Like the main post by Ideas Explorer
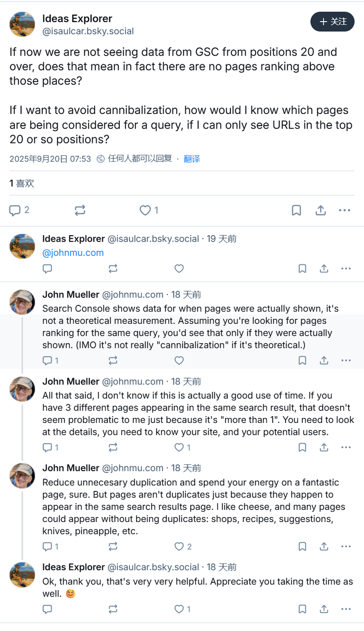Screen dimensions: 364x631 145,210
